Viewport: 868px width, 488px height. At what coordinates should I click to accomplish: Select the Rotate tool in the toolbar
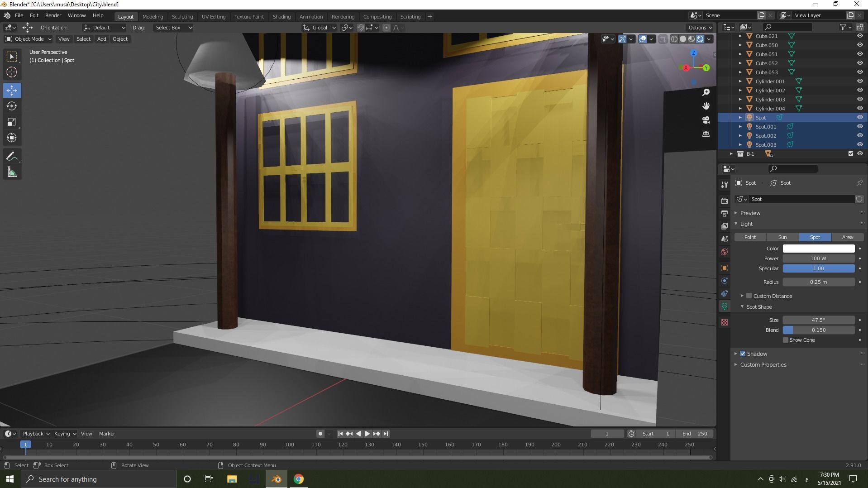point(12,106)
